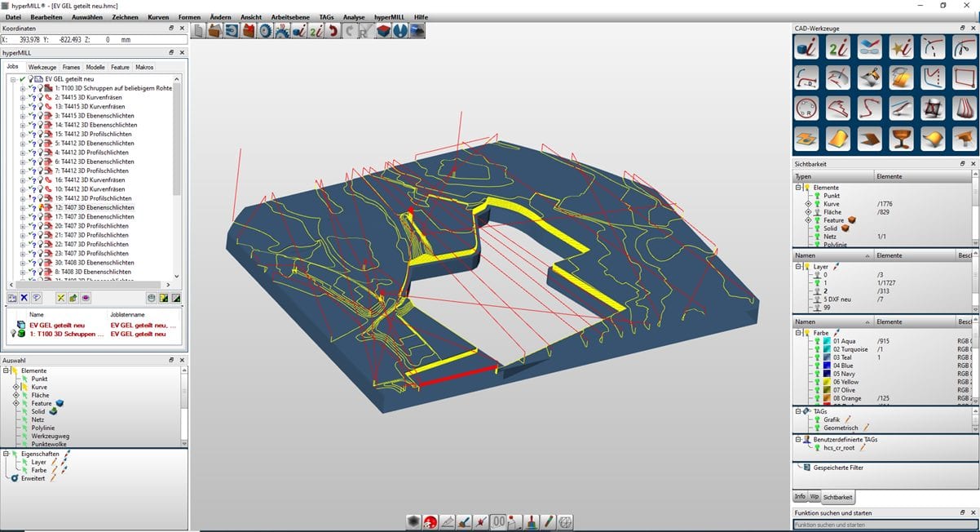Toggle visibility bulb for Kurve in Sichtbarkeit
The height and width of the screenshot is (532, 980).
[817, 204]
